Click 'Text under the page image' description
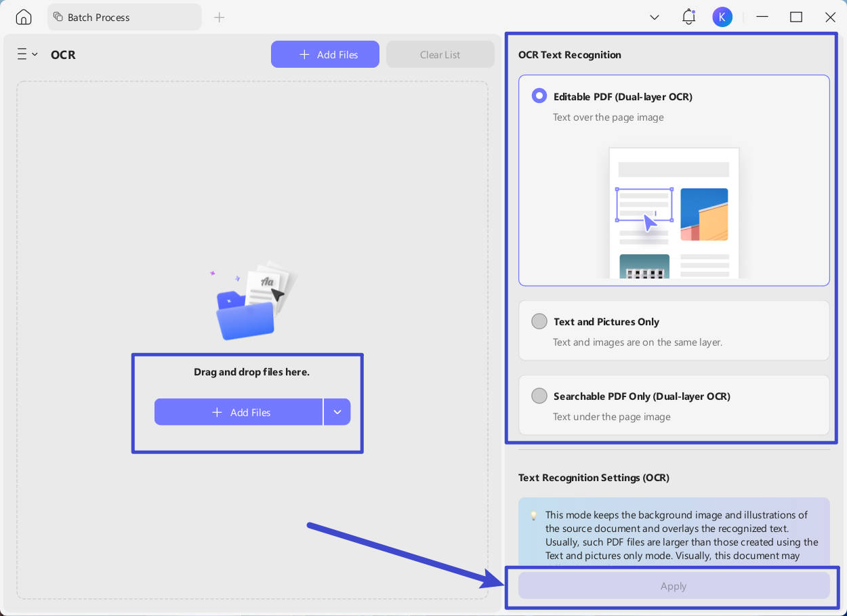847x616 pixels. [x=612, y=417]
